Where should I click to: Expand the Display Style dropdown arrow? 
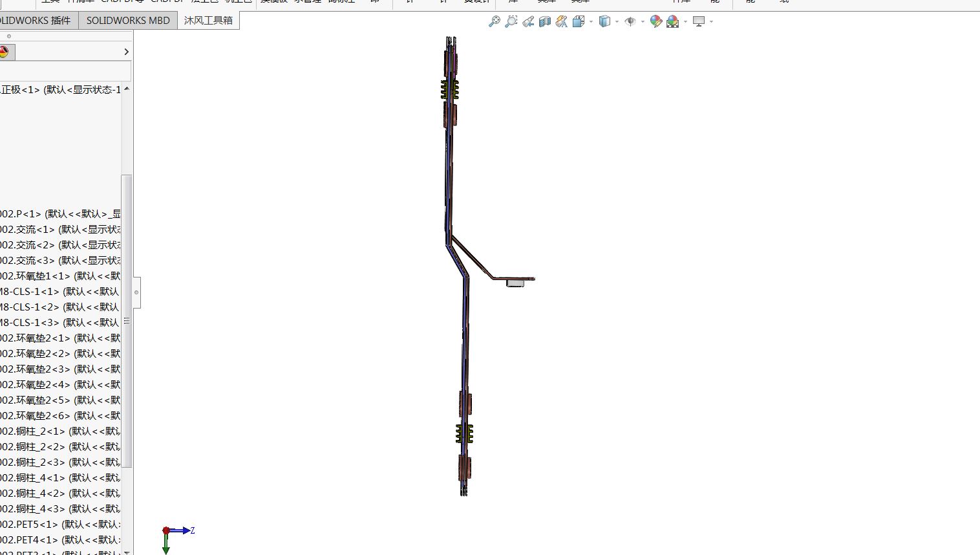[x=617, y=21]
